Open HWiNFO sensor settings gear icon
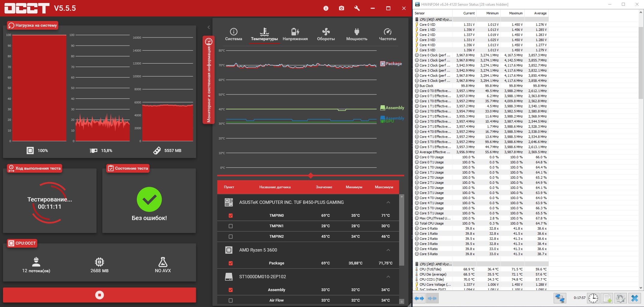644x307 pixels. 620,298
